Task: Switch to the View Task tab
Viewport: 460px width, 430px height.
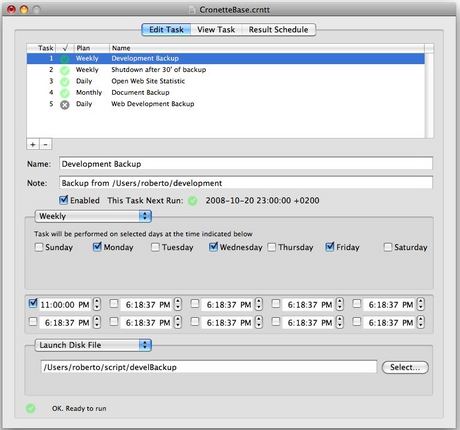Action: point(216,30)
